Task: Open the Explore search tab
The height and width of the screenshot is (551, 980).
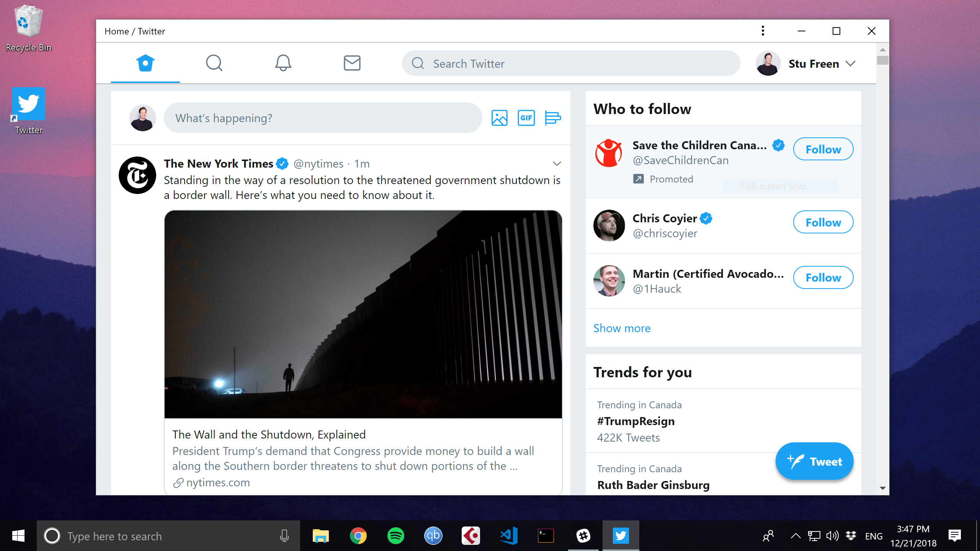Action: [214, 63]
